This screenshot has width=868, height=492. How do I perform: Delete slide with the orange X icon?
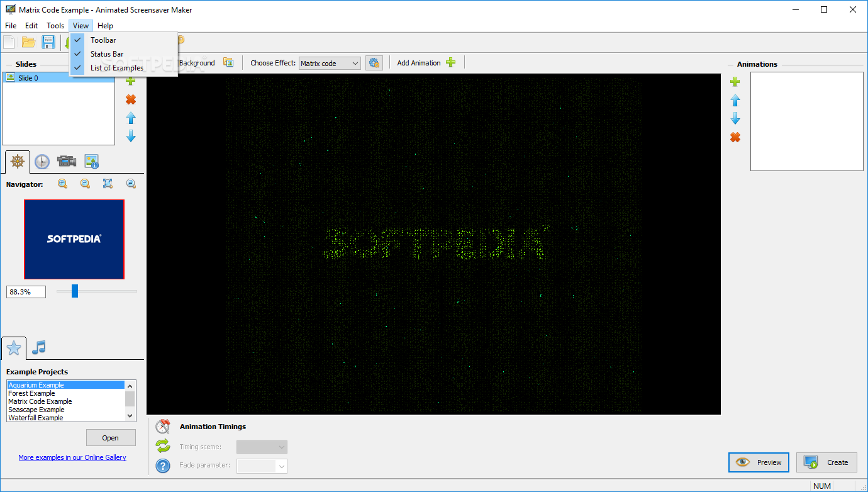point(131,99)
